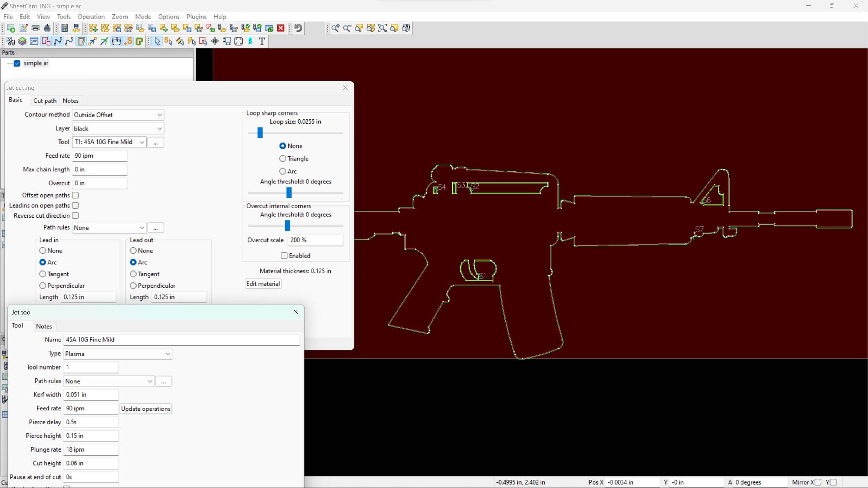868x488 pixels.
Task: Click the Edit material button
Action: pos(263,283)
